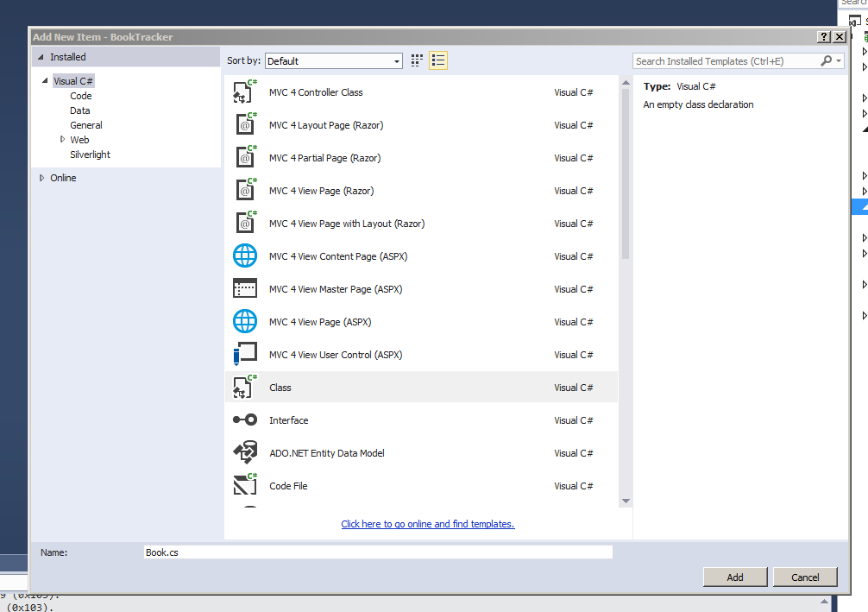Select MVC 4 View Content Page (ASPX) text

point(338,256)
